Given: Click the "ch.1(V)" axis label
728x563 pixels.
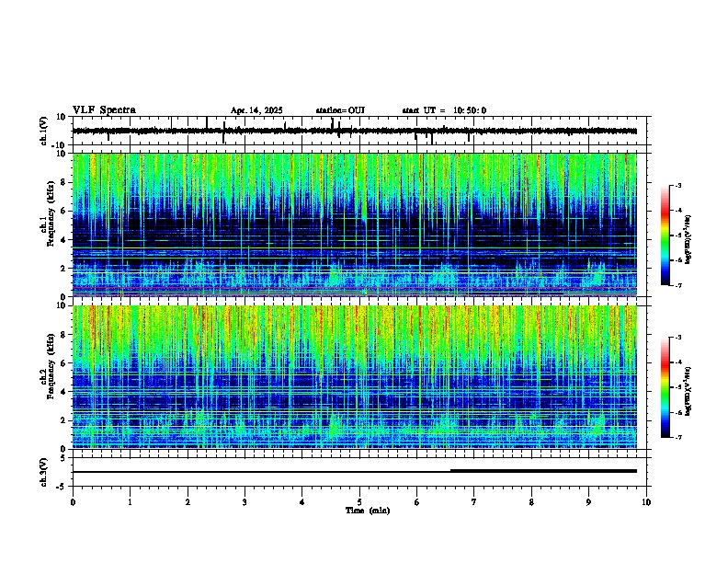Looking at the screenshot, I should [x=44, y=131].
